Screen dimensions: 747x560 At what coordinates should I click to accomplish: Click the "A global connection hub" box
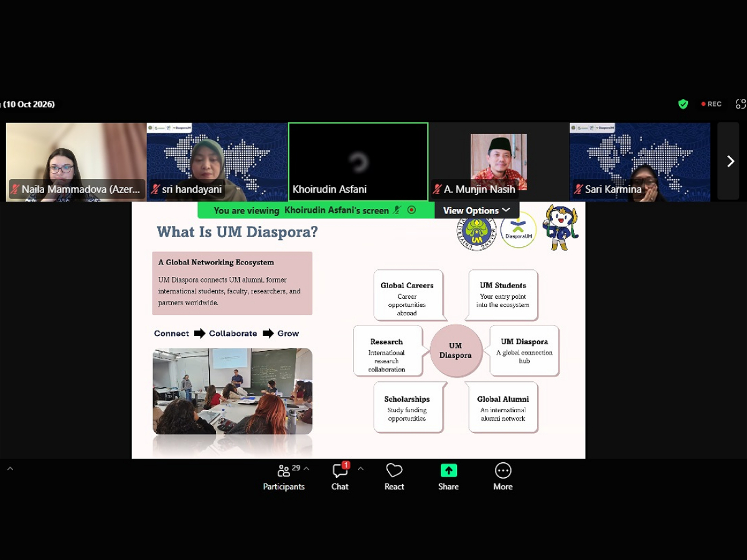(x=524, y=351)
